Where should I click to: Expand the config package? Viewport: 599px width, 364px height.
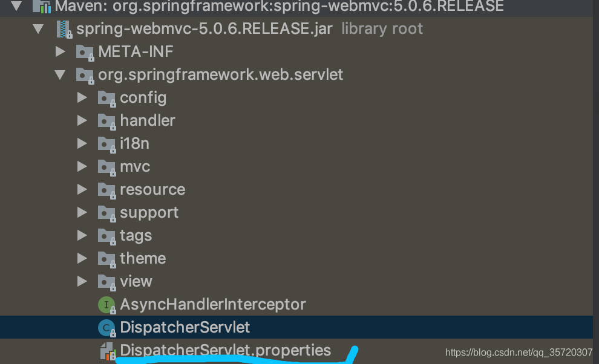click(x=82, y=97)
